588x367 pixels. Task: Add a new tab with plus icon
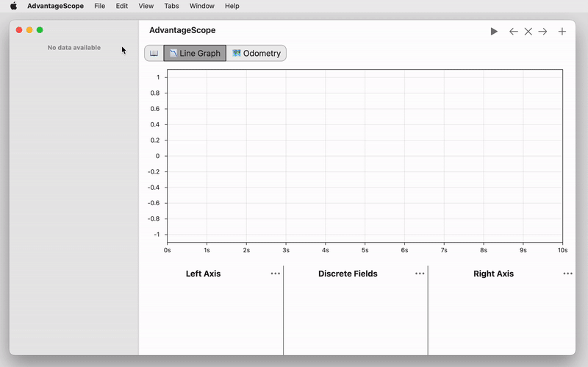(x=562, y=32)
